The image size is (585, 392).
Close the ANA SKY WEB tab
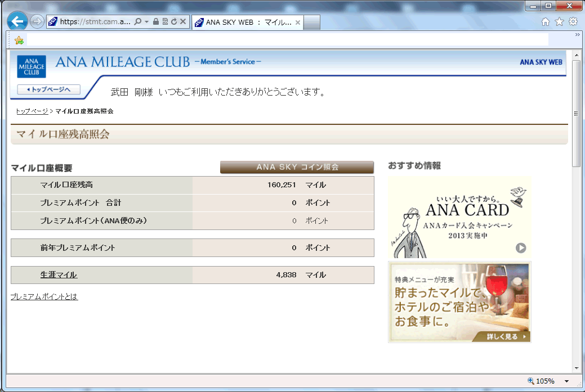298,22
